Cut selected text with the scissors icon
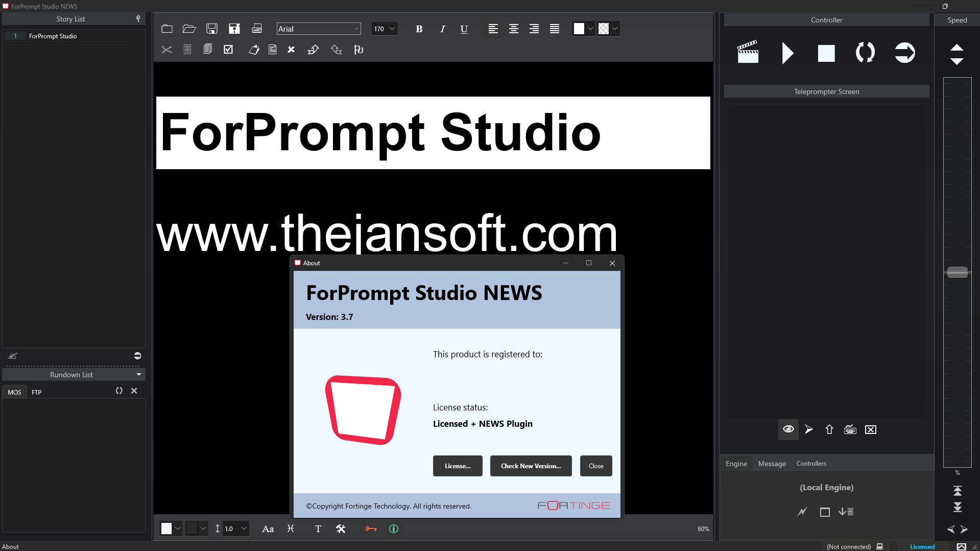Image resolution: width=980 pixels, height=551 pixels. [167, 50]
